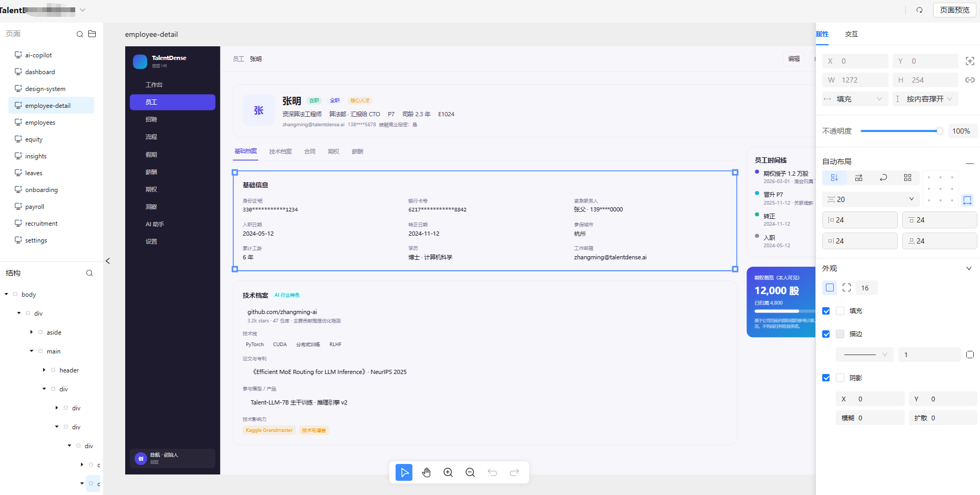Click the stroke sides icon beside width 1

pyautogui.click(x=970, y=355)
